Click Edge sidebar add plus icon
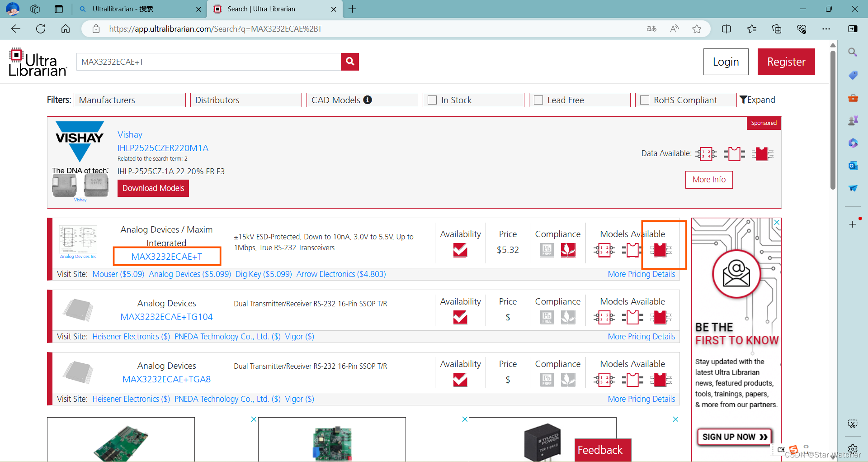 click(x=852, y=224)
